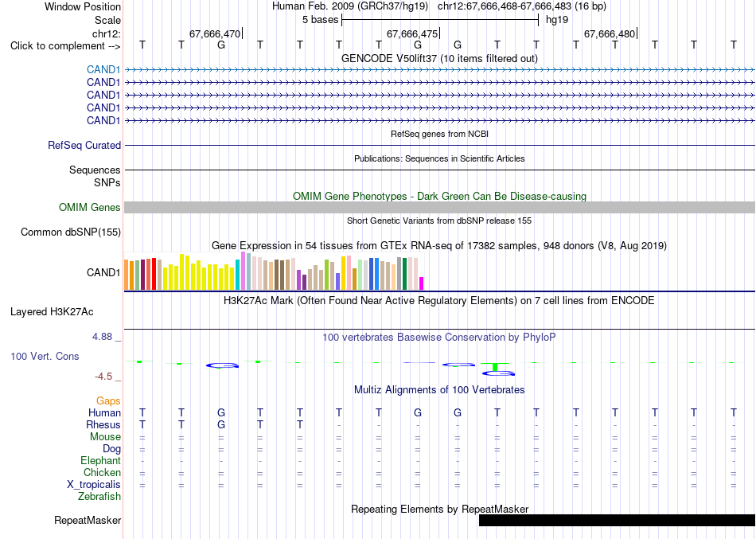Click the 67,666,480 ruler position marker
Screen dimensions: 756x539
pyautogui.click(x=610, y=33)
